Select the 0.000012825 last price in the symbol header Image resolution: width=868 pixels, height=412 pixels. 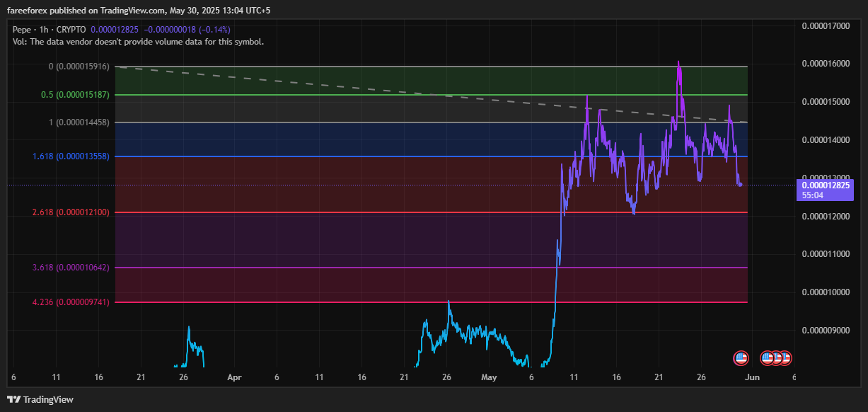coord(115,30)
